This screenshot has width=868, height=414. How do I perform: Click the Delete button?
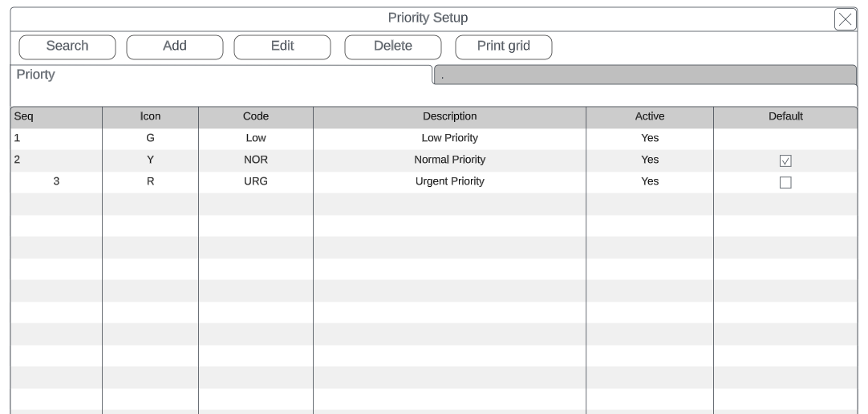(x=393, y=47)
